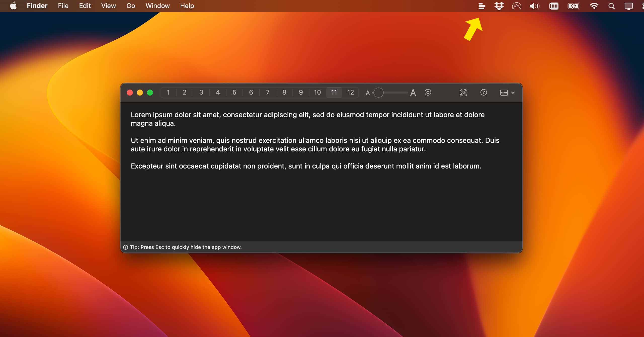Minimize the notes window
Viewport: 644px width, 337px height.
pyautogui.click(x=140, y=93)
